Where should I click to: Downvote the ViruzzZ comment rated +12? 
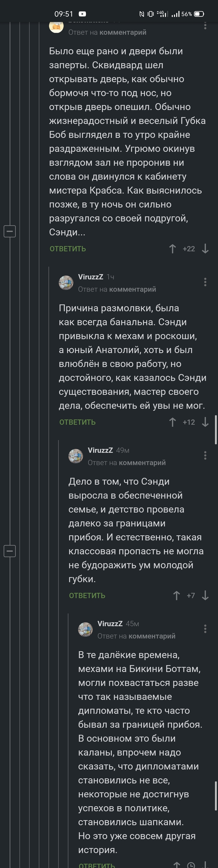205,422
